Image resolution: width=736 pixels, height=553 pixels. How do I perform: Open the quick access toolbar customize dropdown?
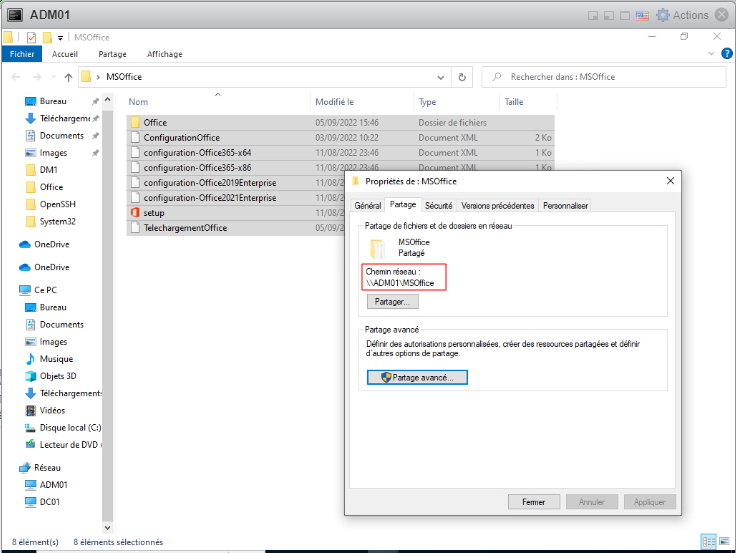coord(60,37)
